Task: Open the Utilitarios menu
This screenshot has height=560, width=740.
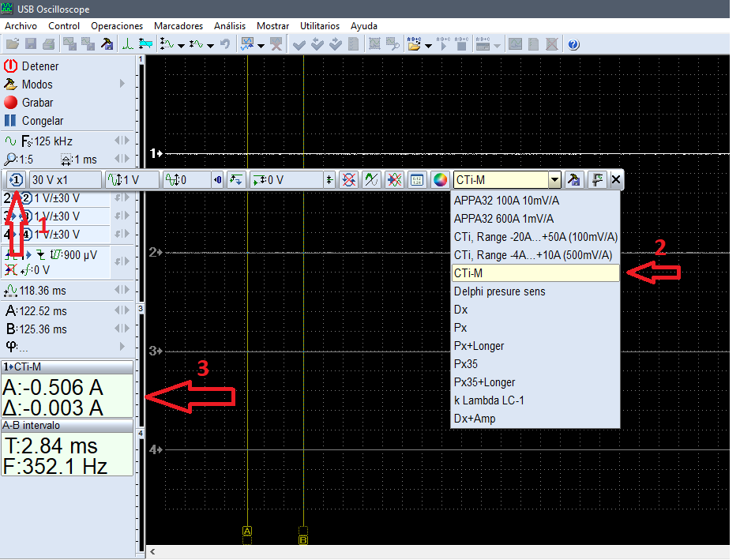Action: (x=319, y=25)
